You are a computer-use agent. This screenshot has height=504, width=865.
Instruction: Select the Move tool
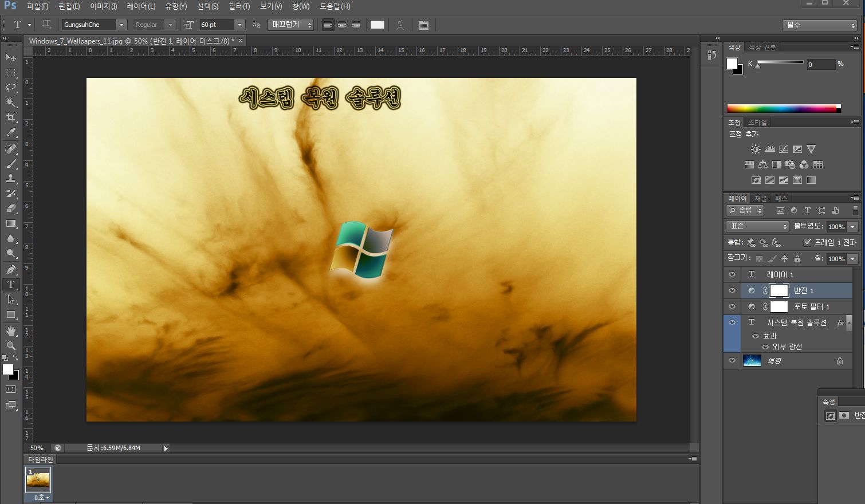point(11,57)
